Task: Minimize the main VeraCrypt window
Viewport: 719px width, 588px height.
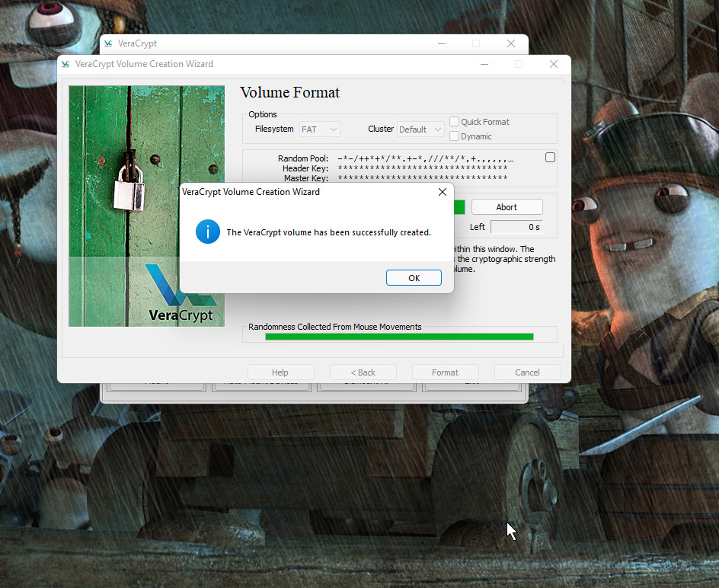Action: [442, 43]
